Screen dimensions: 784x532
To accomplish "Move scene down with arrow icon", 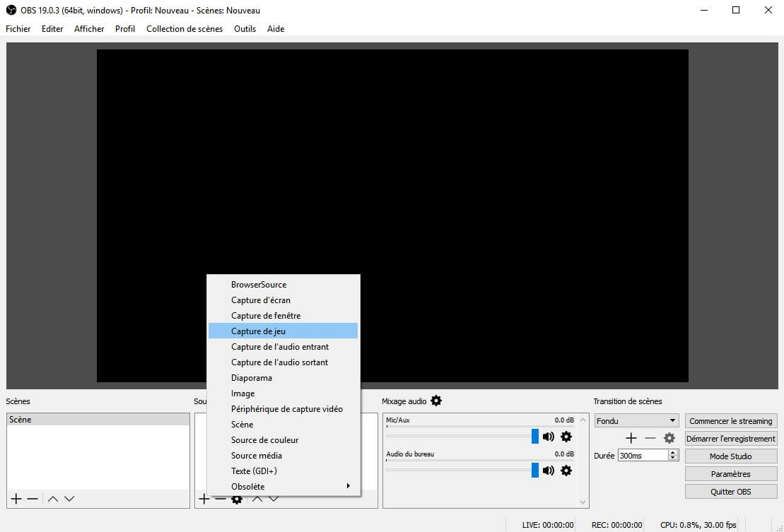I will (x=69, y=499).
